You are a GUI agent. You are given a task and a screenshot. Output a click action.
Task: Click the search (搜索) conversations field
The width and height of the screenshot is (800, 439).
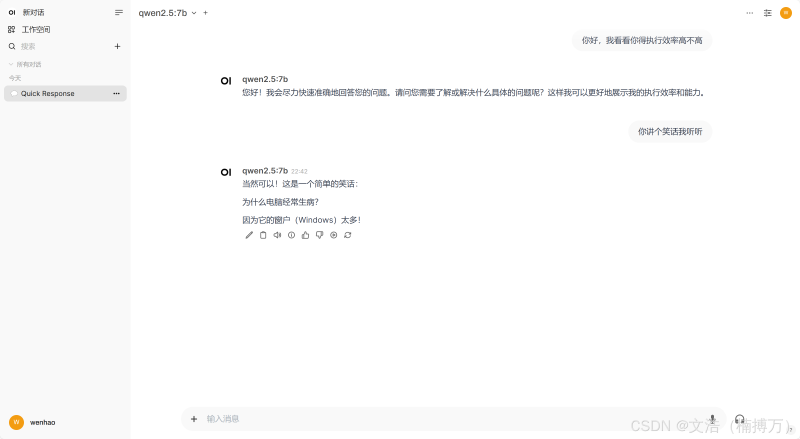(x=59, y=46)
